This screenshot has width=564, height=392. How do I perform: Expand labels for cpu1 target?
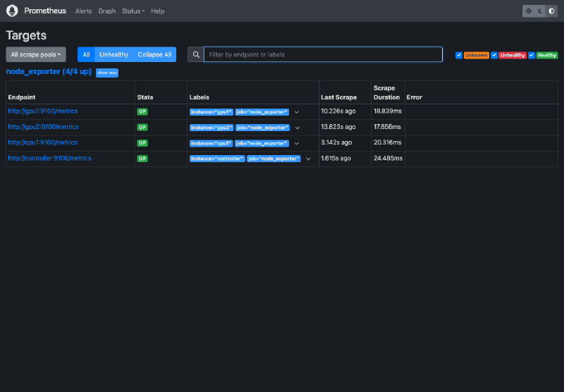pos(297,143)
